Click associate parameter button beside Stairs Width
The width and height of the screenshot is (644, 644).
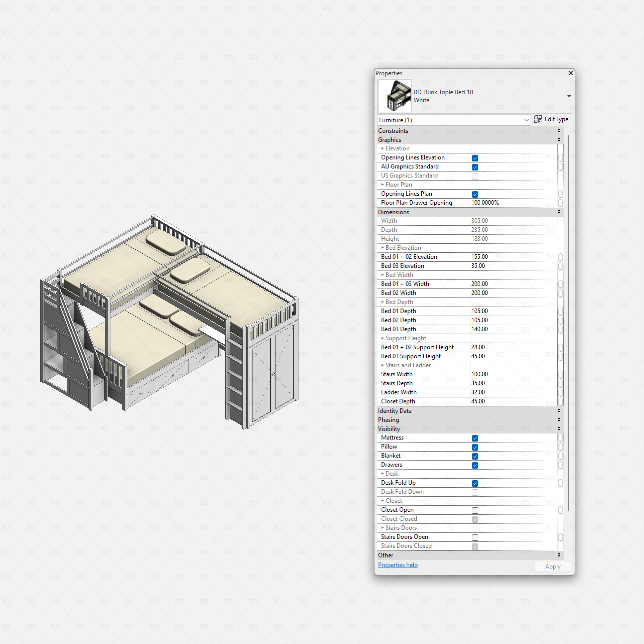point(560,375)
